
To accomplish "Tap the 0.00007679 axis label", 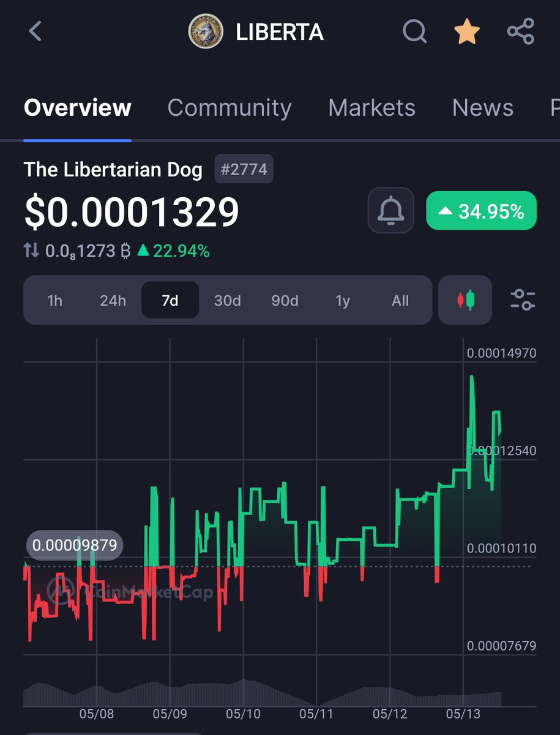I will coord(502,646).
